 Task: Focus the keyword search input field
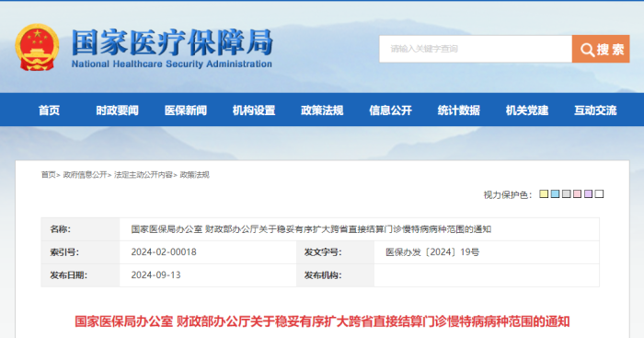[x=476, y=49]
